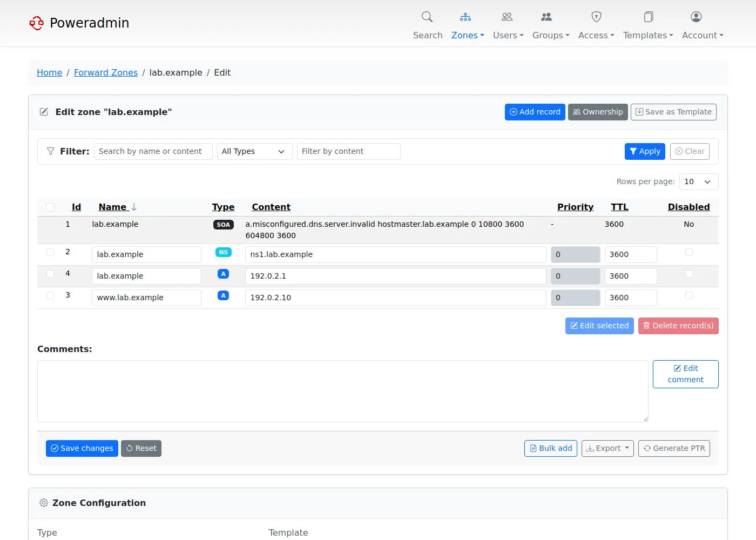The image size is (756, 540).
Task: Open the Access menu
Action: (596, 35)
